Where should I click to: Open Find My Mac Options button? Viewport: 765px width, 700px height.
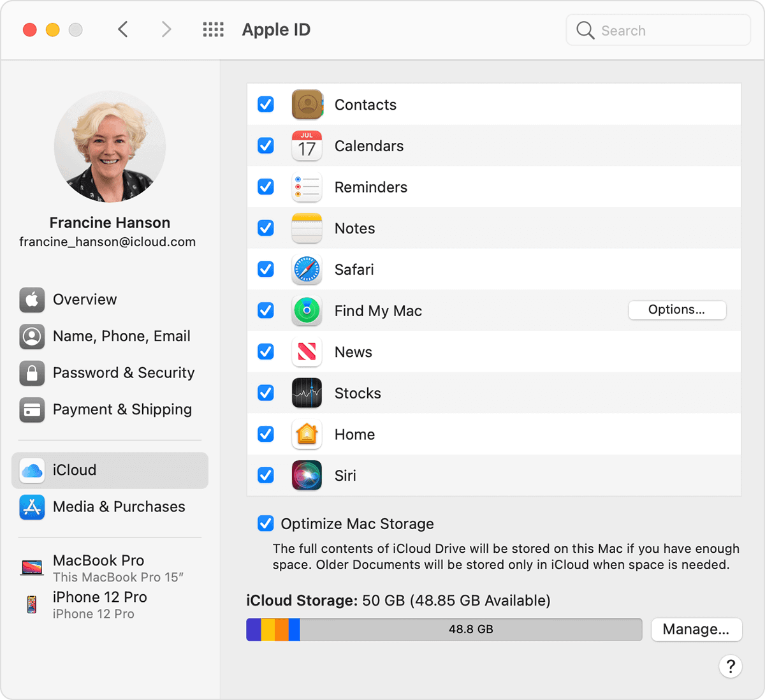[676, 310]
